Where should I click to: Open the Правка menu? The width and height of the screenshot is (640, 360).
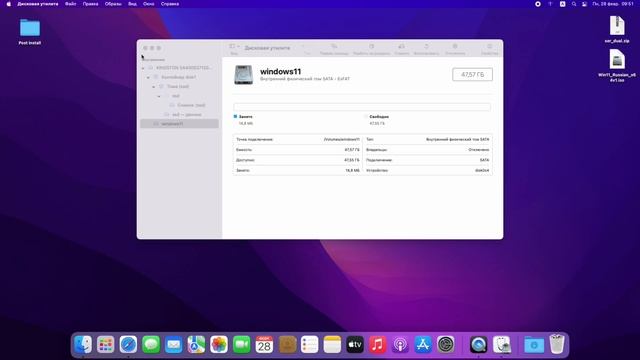[91, 4]
